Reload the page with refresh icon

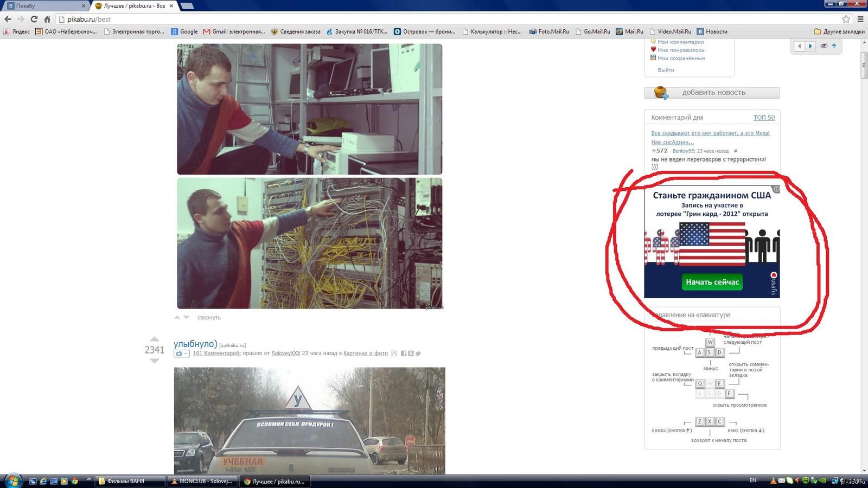34,19
